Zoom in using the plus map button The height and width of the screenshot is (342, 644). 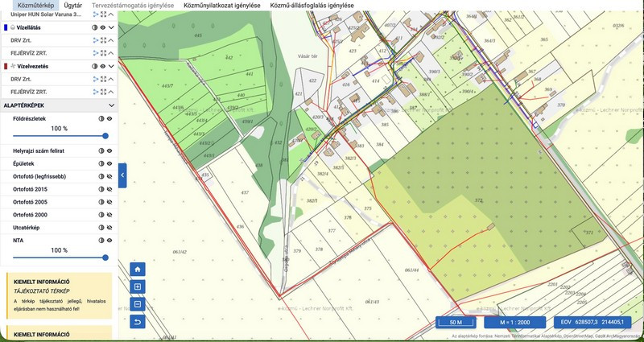pos(138,287)
